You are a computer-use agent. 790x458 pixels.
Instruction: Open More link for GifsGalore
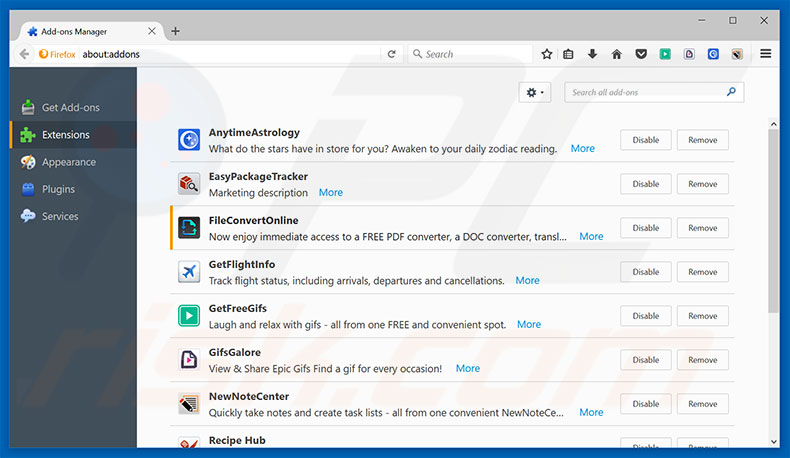point(468,368)
